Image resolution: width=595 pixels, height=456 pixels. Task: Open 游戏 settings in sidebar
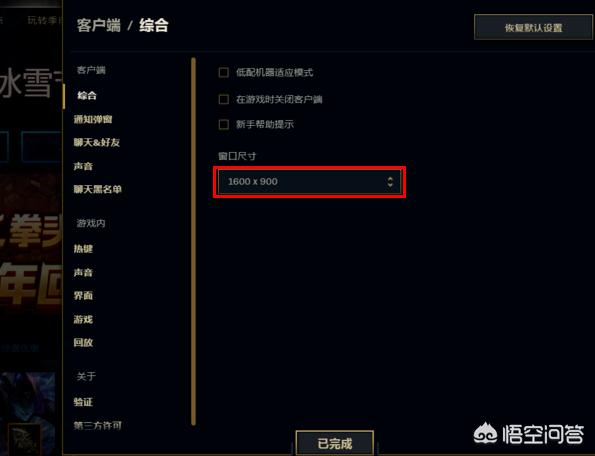[83, 319]
